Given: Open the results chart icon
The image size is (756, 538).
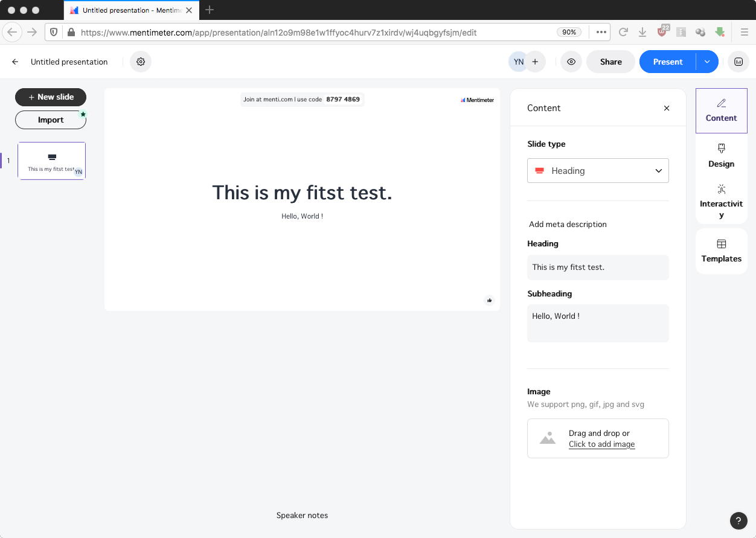Looking at the screenshot, I should [x=738, y=62].
